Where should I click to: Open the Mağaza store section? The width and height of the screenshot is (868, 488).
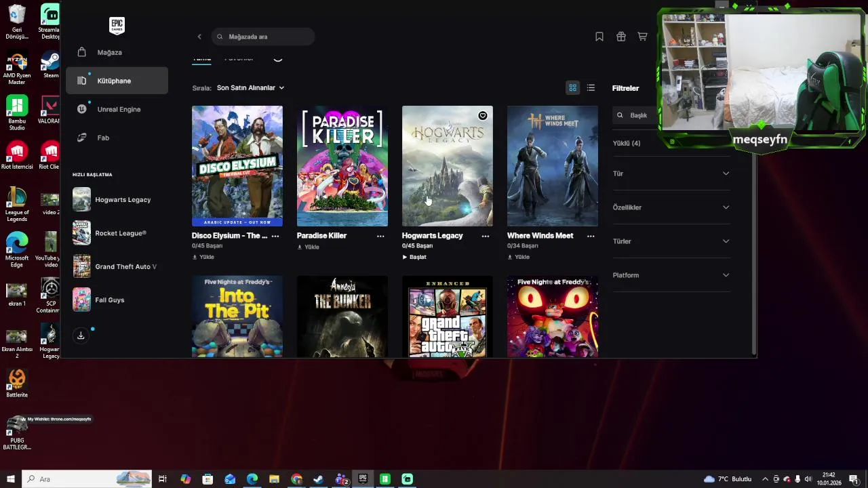click(x=117, y=52)
